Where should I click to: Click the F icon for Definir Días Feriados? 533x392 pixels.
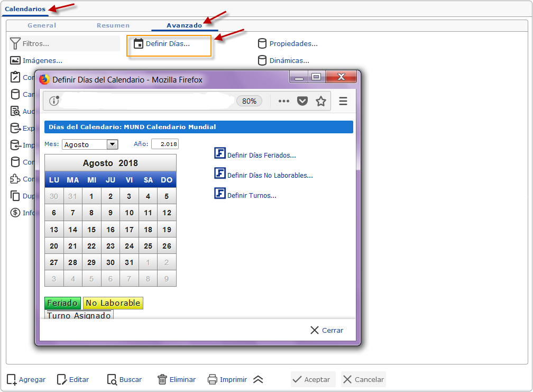click(219, 153)
